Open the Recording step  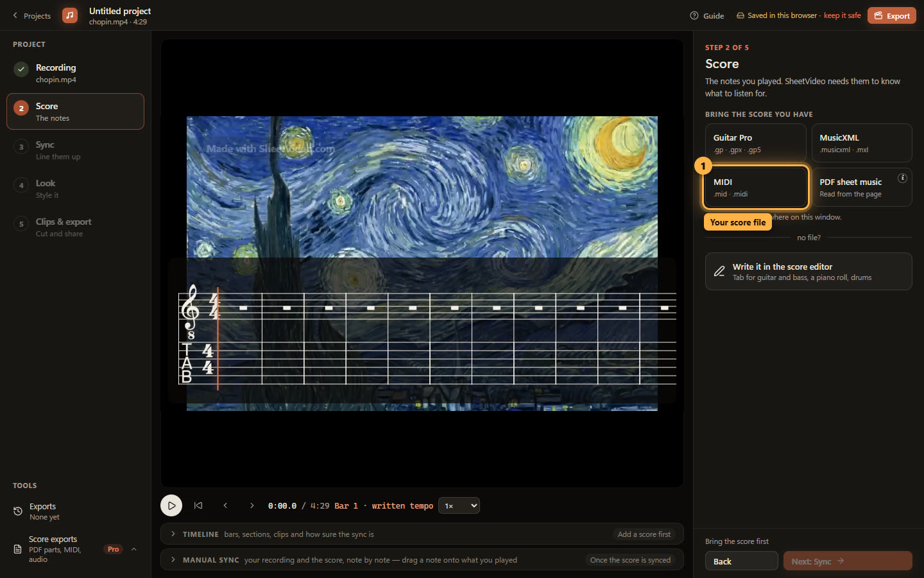pos(75,73)
